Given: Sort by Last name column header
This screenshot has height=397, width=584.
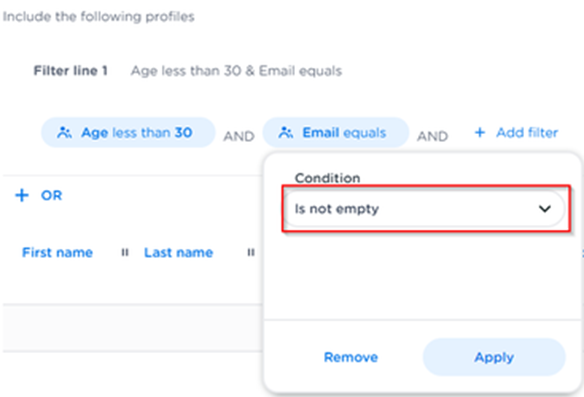Looking at the screenshot, I should click(x=178, y=253).
